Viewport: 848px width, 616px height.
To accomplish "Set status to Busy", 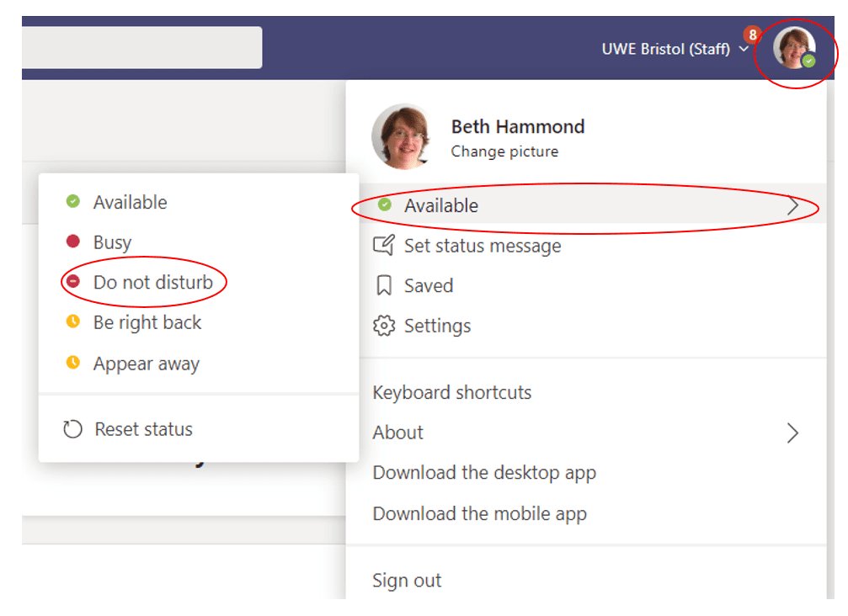I will click(199, 242).
